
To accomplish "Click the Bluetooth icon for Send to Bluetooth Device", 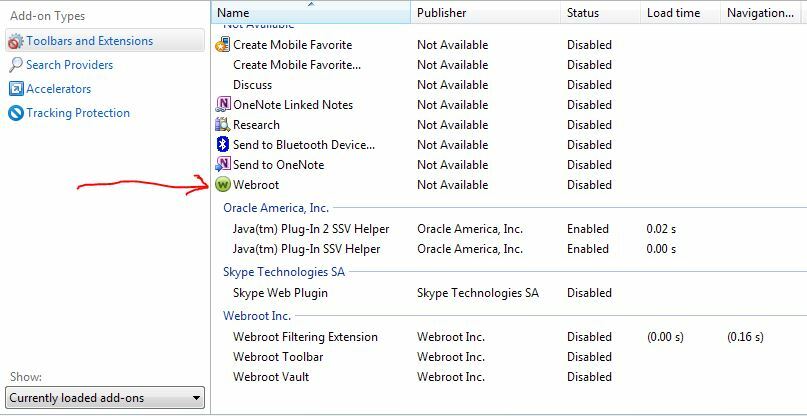I will tap(222, 145).
